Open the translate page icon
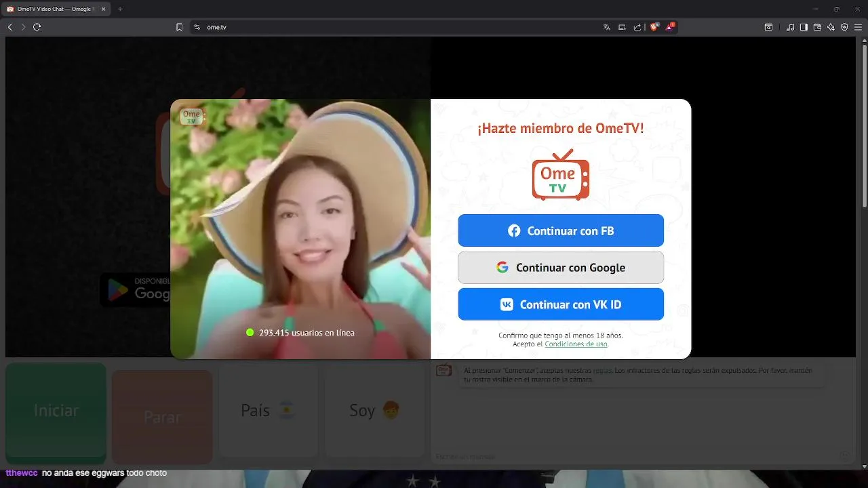The height and width of the screenshot is (488, 868). coord(607,27)
